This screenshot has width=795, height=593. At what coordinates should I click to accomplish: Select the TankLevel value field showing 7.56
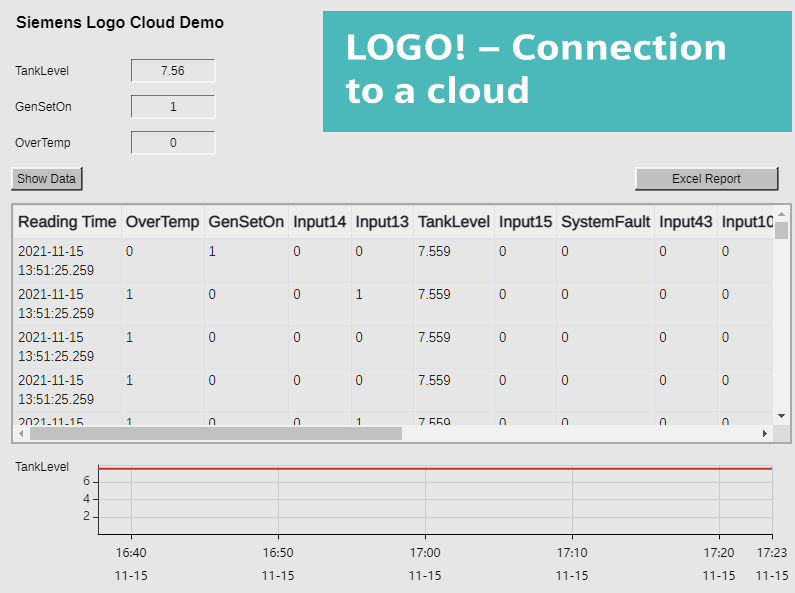point(173,70)
